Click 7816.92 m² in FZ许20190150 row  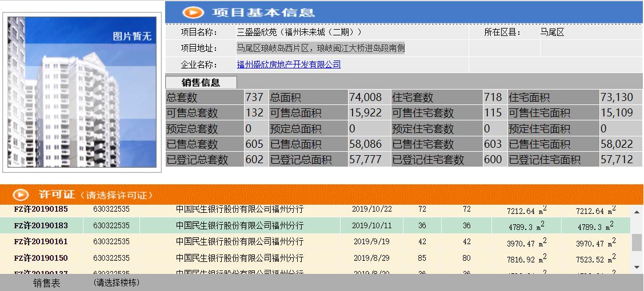point(526,260)
